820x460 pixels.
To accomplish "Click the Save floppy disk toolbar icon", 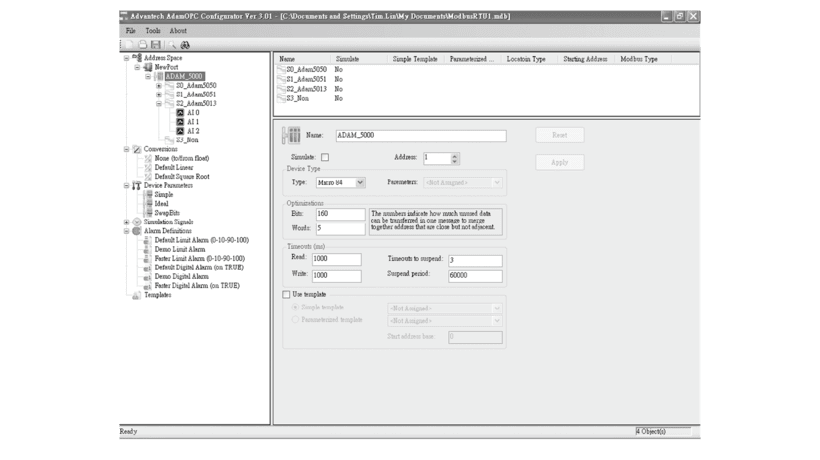I will tap(156, 45).
